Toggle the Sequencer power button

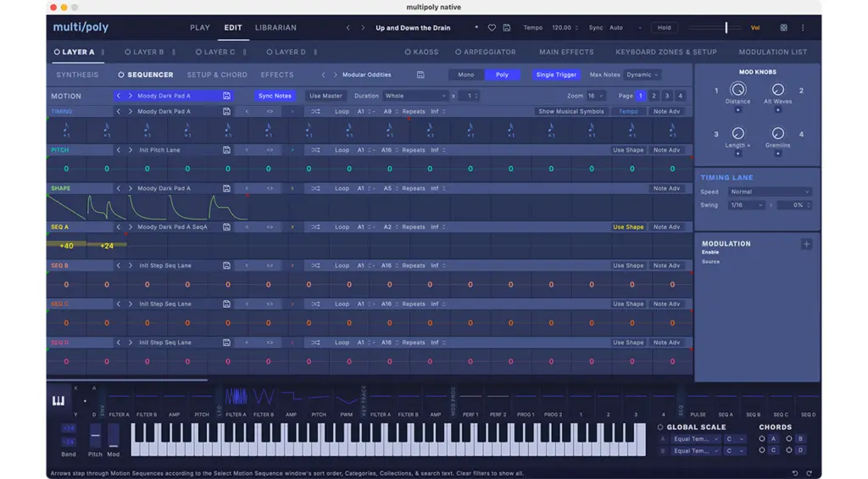[x=120, y=75]
